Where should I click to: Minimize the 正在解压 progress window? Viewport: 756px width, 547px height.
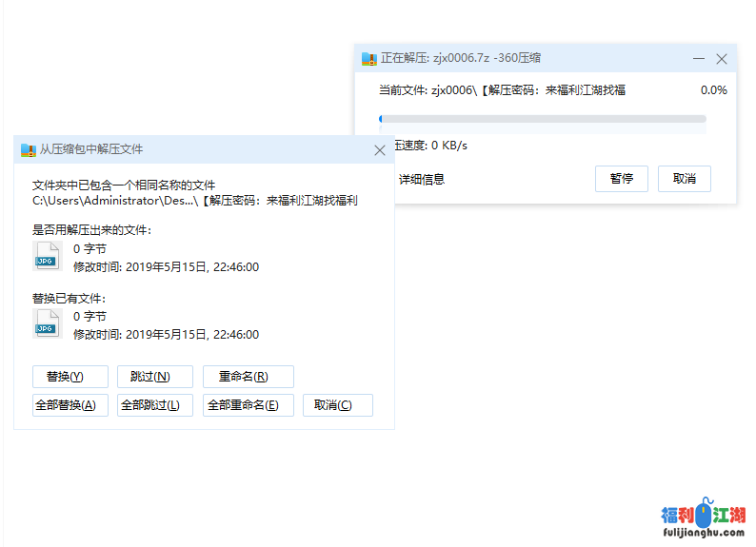699,59
